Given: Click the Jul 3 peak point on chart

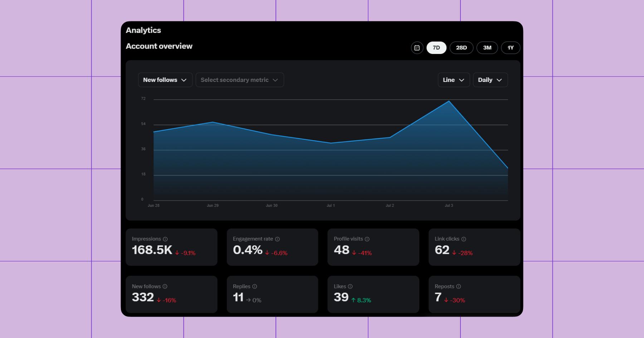Looking at the screenshot, I should point(449,101).
